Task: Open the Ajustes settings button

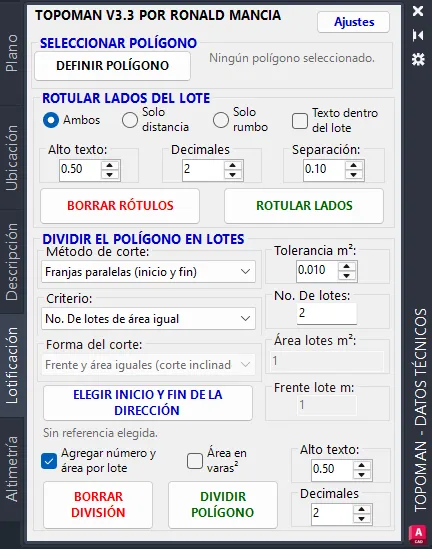Action: click(x=354, y=22)
